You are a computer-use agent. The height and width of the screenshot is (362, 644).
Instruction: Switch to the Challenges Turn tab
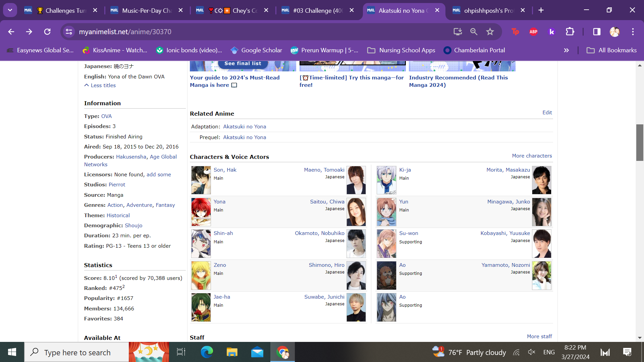click(61, 10)
